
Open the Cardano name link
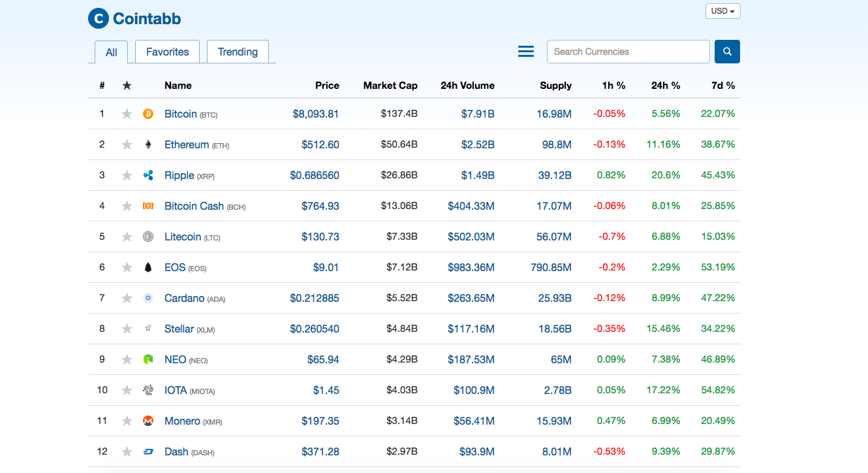pos(185,298)
